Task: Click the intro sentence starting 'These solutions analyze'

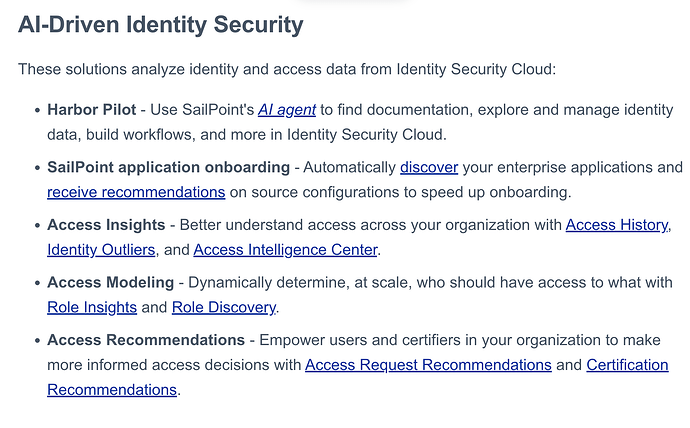Action: click(x=287, y=70)
